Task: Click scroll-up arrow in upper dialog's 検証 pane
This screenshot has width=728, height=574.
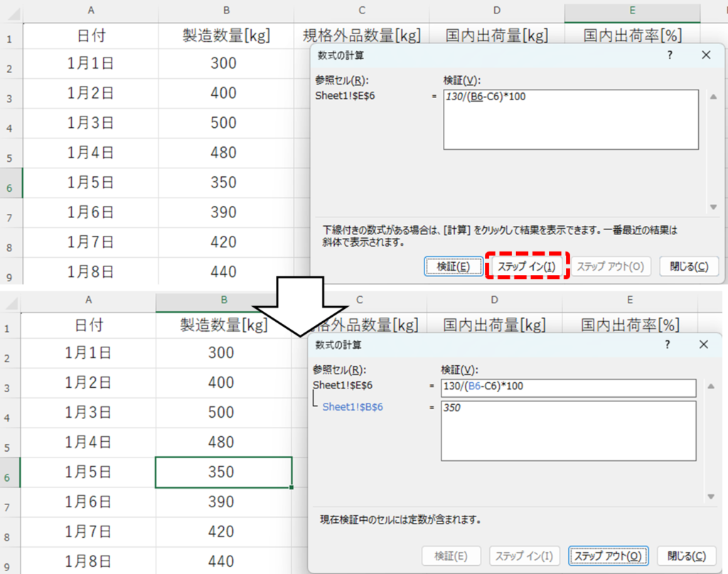Action: [713, 95]
